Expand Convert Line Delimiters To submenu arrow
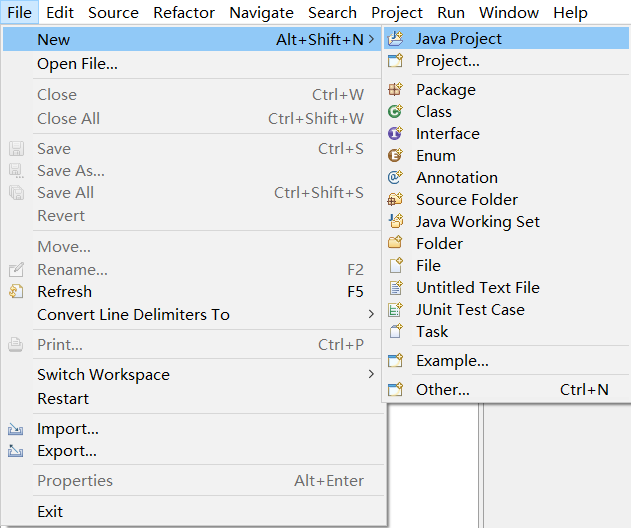The height and width of the screenshot is (528, 631). (371, 314)
